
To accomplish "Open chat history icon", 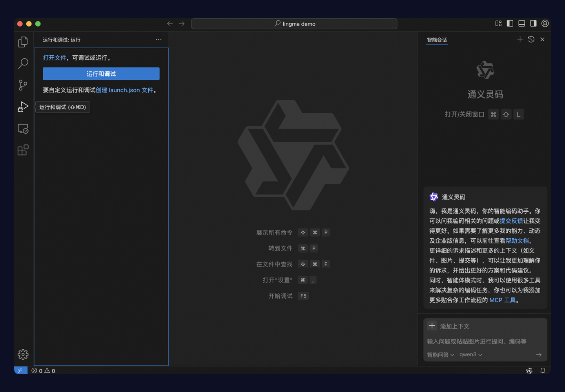I will pos(531,39).
